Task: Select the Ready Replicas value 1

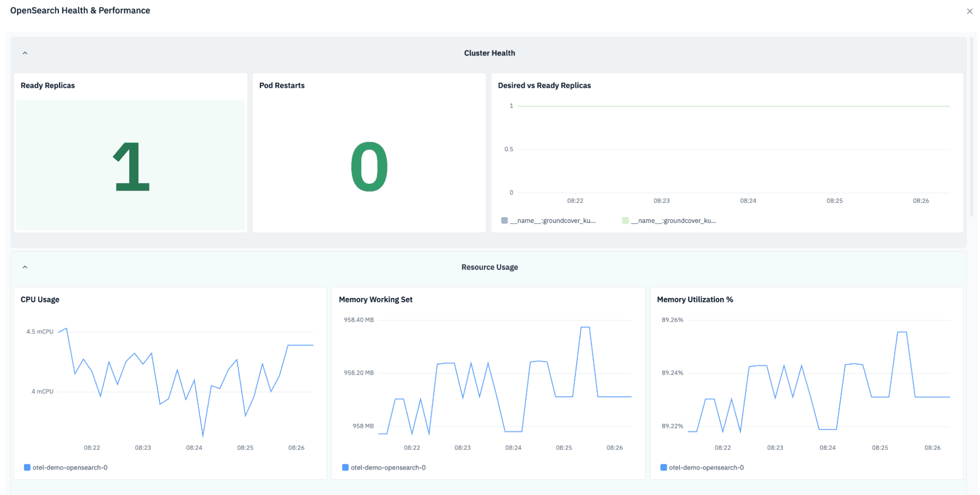Action: [x=131, y=167]
